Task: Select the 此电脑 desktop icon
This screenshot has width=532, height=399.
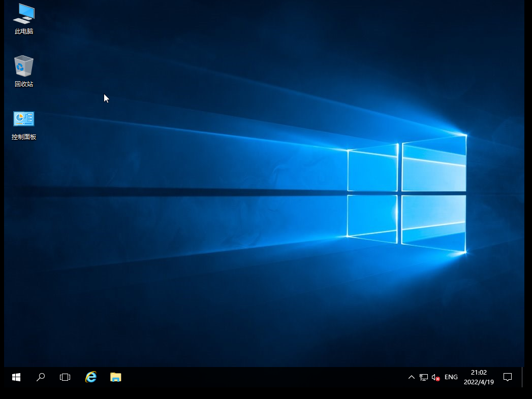Action: click(x=24, y=19)
